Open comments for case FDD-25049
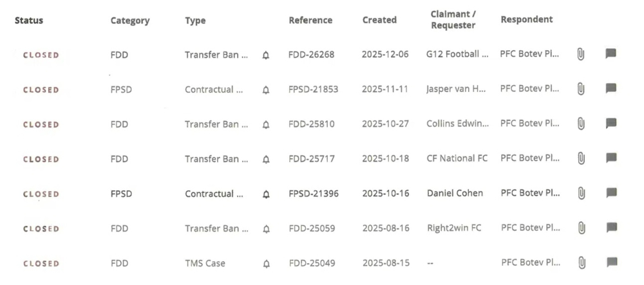The width and height of the screenshot is (644, 285). [611, 262]
